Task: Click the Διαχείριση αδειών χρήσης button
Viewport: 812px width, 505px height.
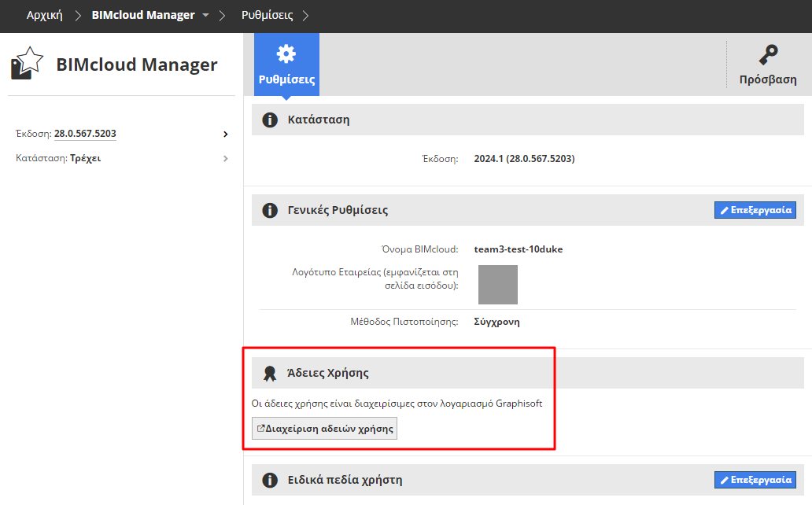Action: (x=324, y=429)
